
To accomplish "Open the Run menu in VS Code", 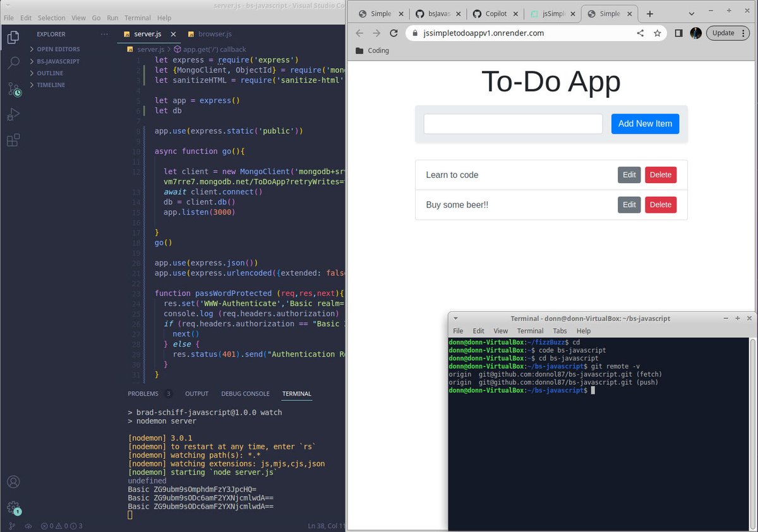I will tap(112, 18).
